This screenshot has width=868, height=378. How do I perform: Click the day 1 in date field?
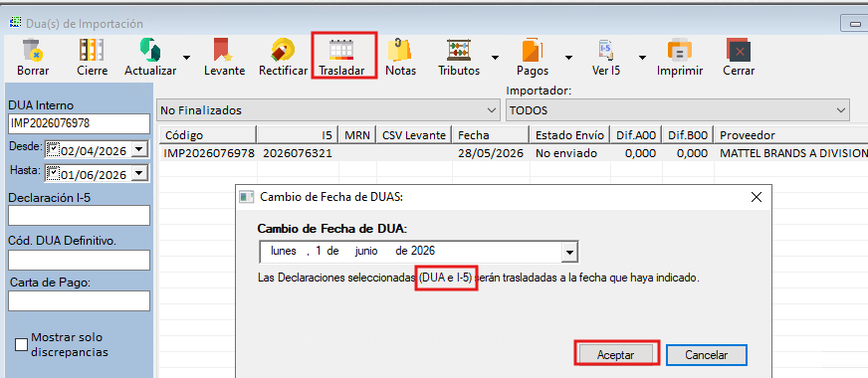(x=319, y=251)
